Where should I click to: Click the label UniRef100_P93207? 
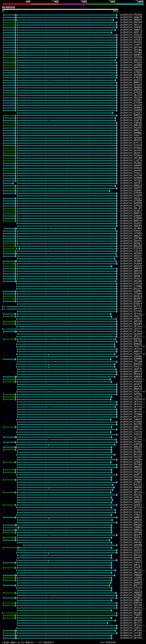pyautogui.click(x=131, y=548)
